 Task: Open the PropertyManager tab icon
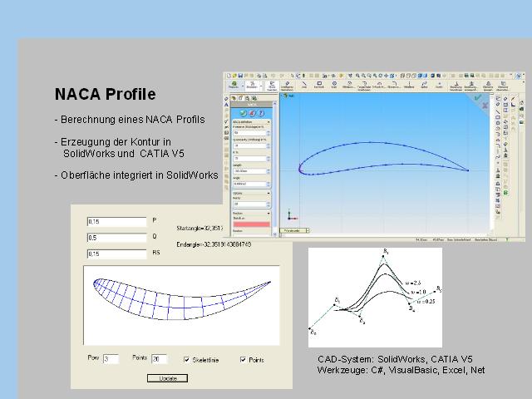pyautogui.click(x=240, y=98)
